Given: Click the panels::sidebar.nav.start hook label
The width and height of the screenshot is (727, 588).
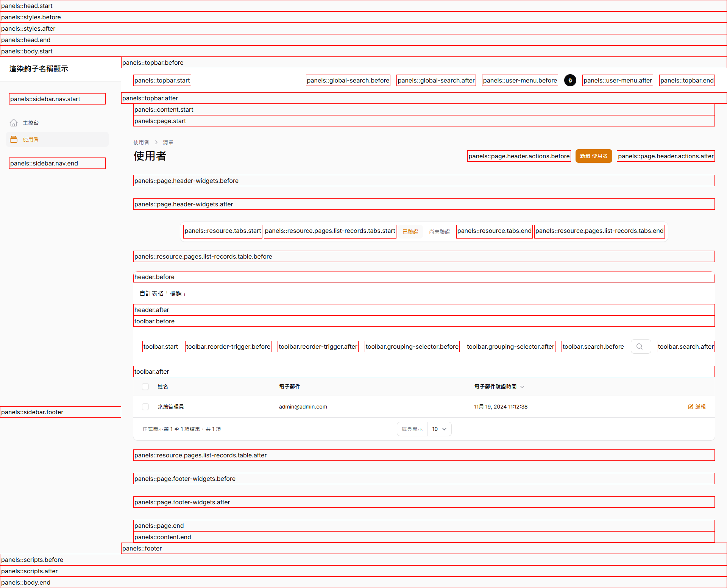Looking at the screenshot, I should (57, 99).
